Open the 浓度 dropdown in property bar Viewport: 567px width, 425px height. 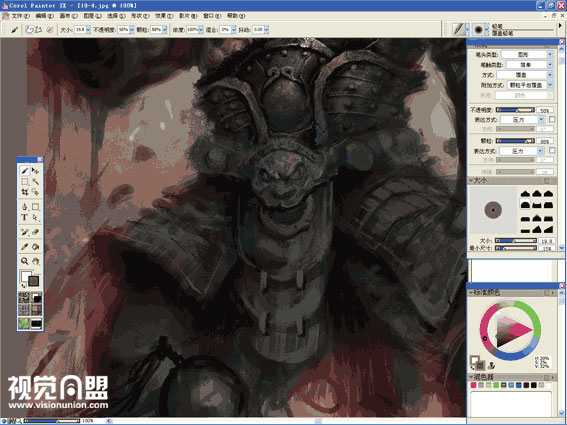[201, 30]
